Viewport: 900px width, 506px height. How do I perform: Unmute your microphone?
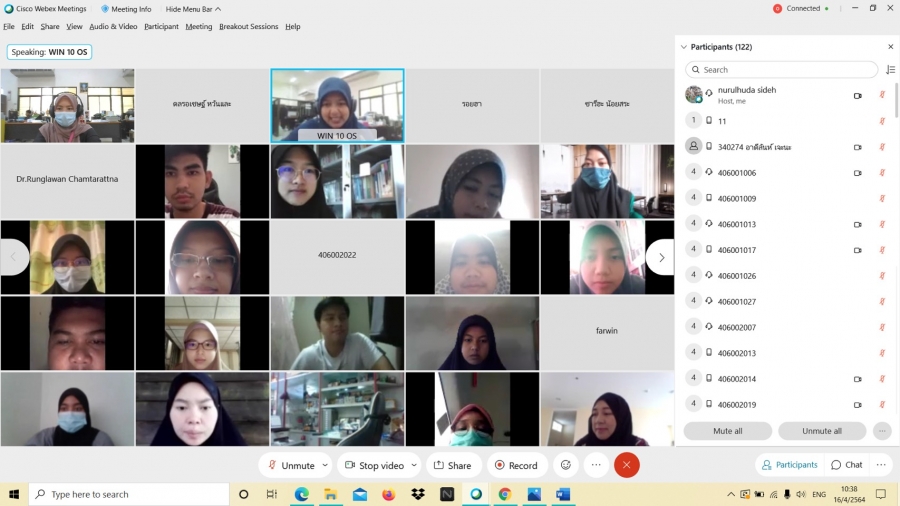291,465
